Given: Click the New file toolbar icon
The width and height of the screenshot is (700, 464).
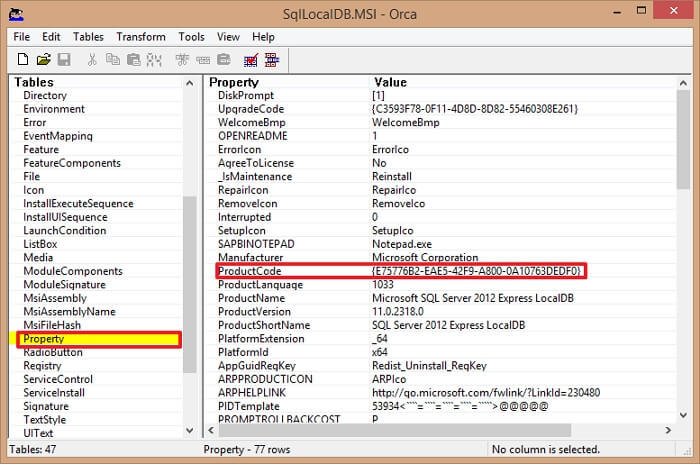Looking at the screenshot, I should [21, 60].
